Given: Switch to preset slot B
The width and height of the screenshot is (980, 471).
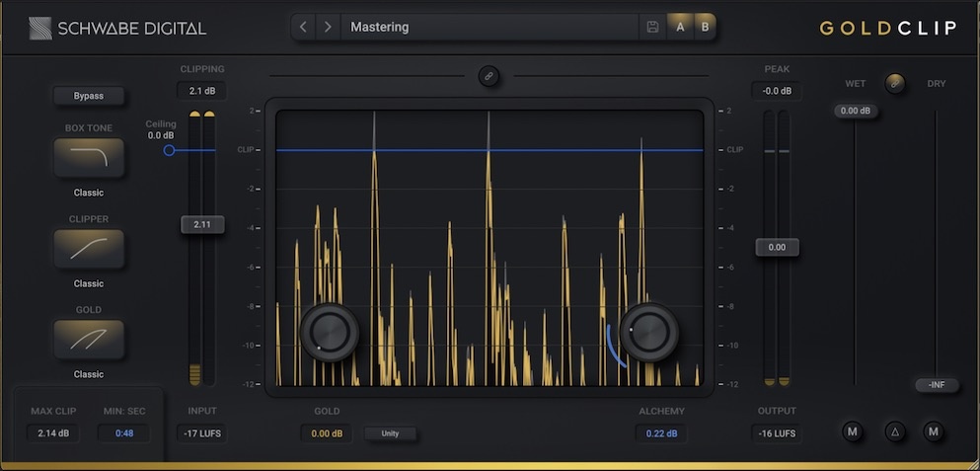Looking at the screenshot, I should [x=705, y=27].
